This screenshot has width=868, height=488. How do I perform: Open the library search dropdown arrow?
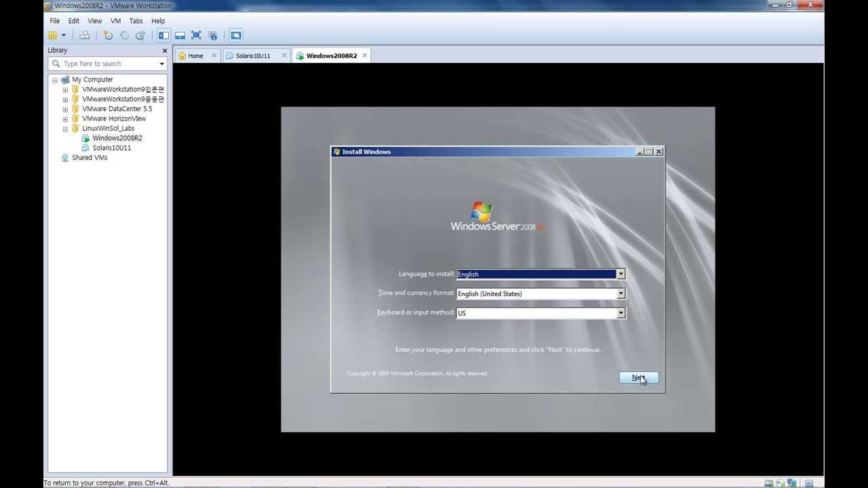(161, 64)
